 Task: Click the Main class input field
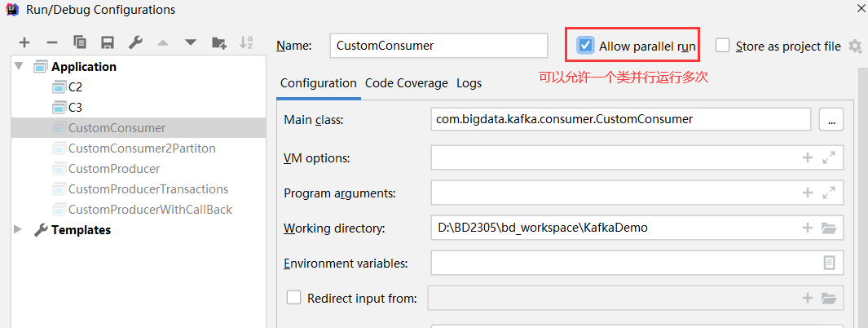tap(620, 119)
